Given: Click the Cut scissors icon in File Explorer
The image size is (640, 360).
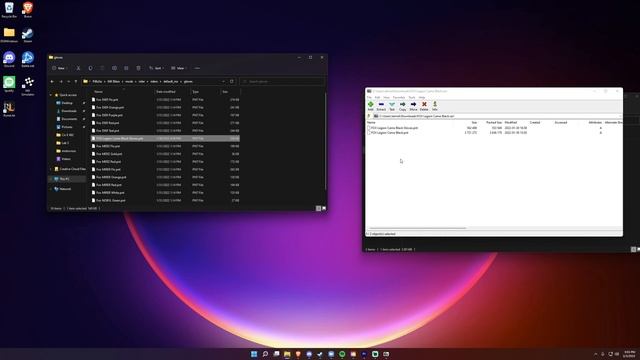Looking at the screenshot, I should pyautogui.click(x=78, y=68).
